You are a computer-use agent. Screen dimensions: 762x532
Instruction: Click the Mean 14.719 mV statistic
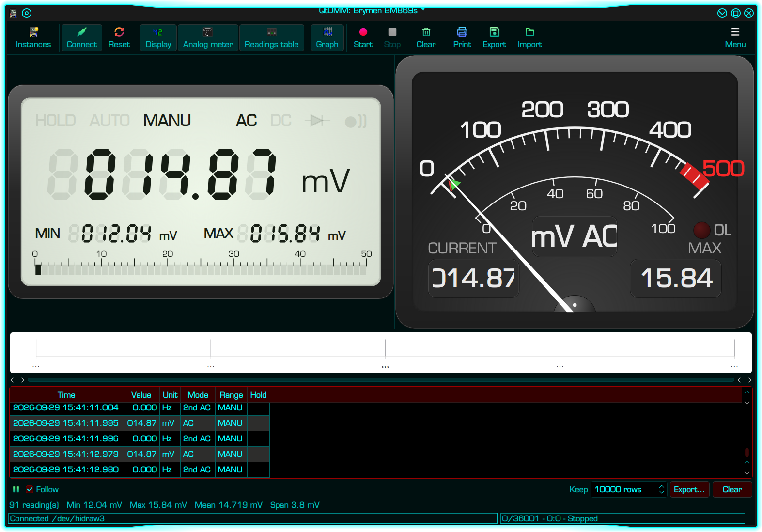point(229,505)
